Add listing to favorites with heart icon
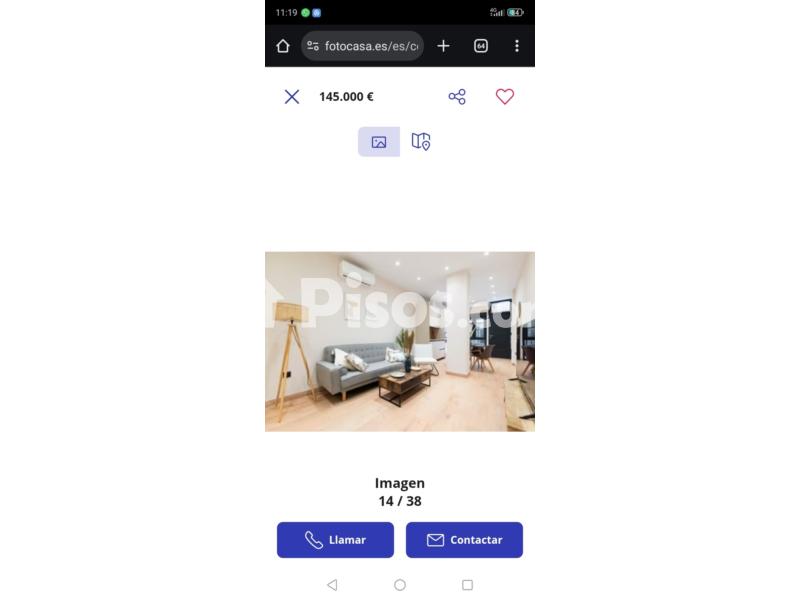 point(505,96)
